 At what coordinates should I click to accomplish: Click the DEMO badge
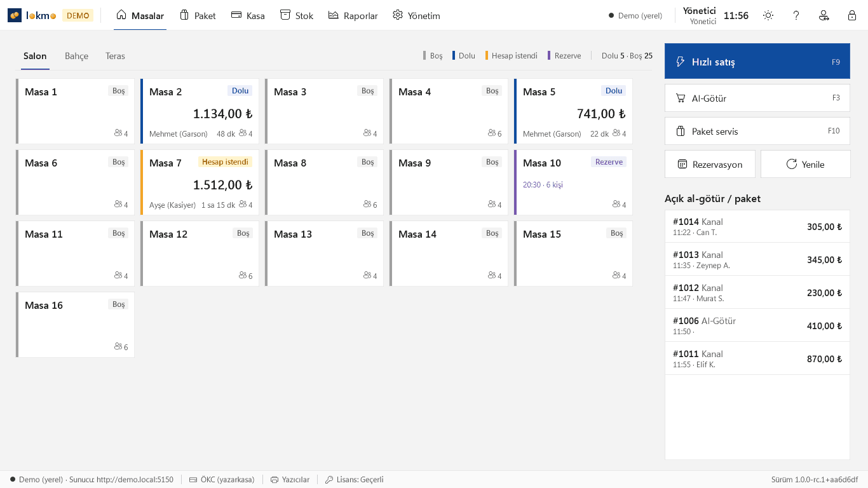[78, 15]
